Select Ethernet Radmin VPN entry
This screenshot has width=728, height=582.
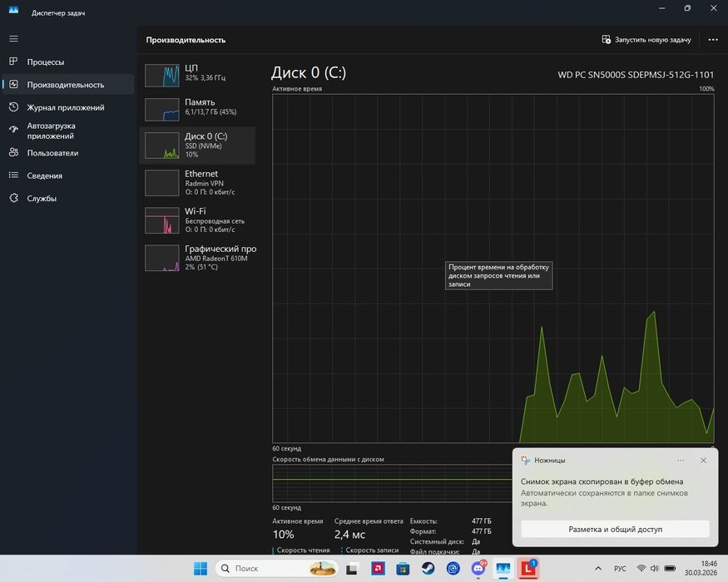click(197, 183)
